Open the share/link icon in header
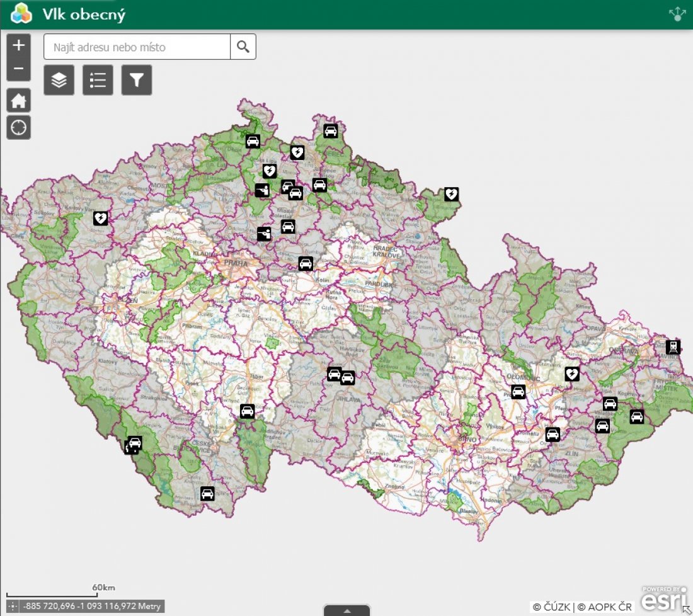The image size is (693, 616). (x=677, y=14)
